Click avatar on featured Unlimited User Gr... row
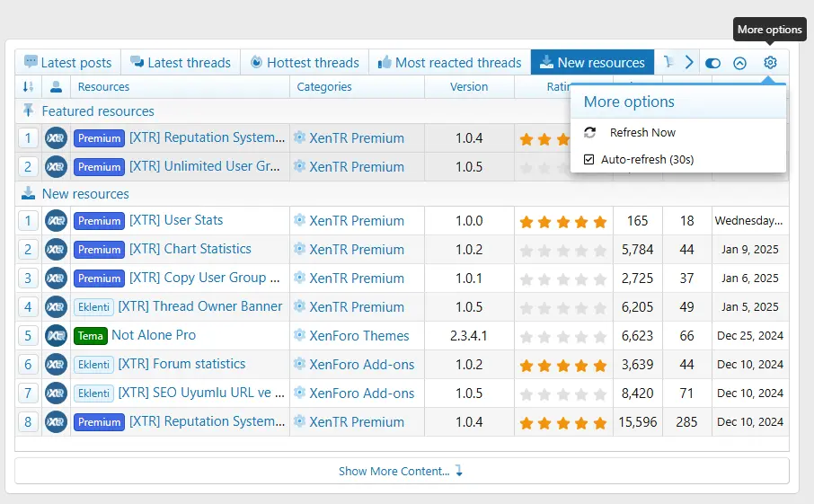 [56, 166]
